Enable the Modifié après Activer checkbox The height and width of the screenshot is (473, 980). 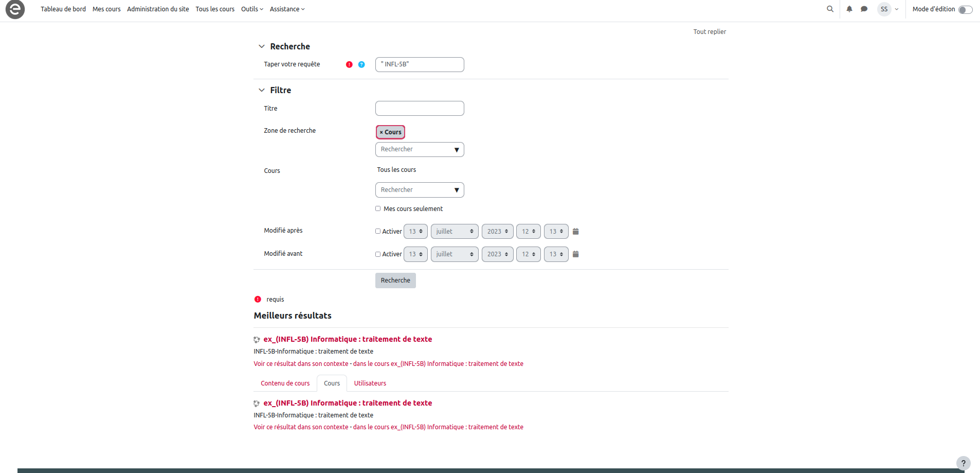(x=378, y=232)
